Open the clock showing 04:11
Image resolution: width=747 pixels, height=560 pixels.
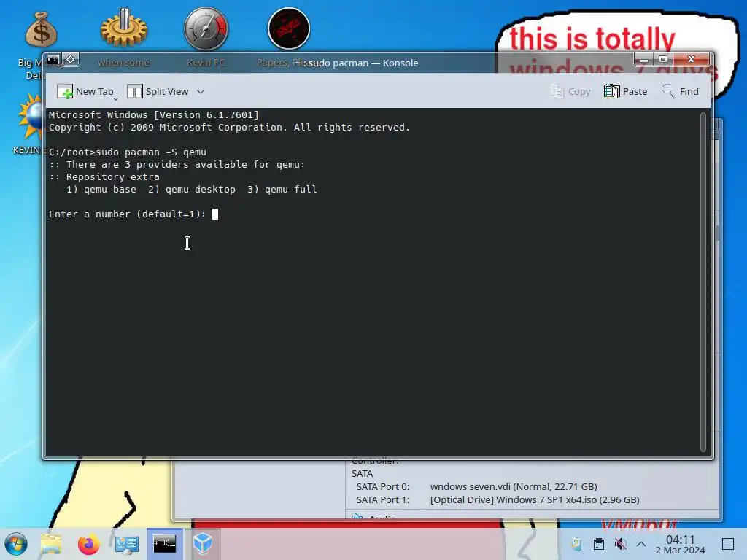(x=681, y=544)
